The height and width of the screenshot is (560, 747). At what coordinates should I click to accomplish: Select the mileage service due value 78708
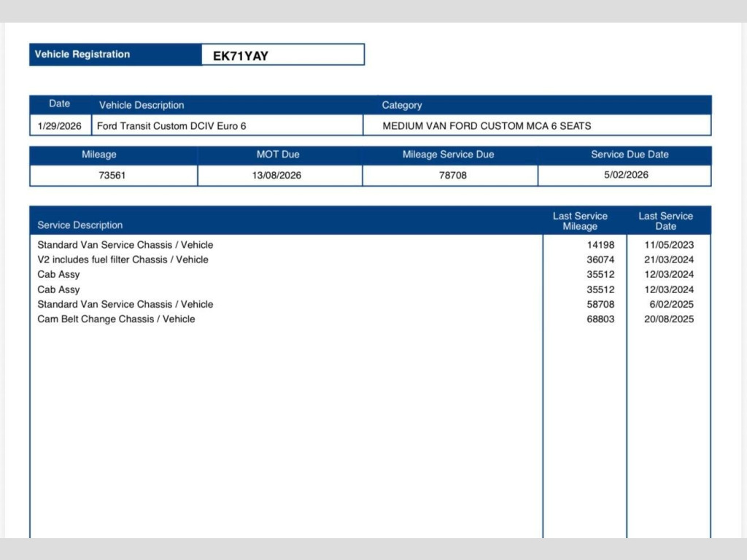pos(452,175)
